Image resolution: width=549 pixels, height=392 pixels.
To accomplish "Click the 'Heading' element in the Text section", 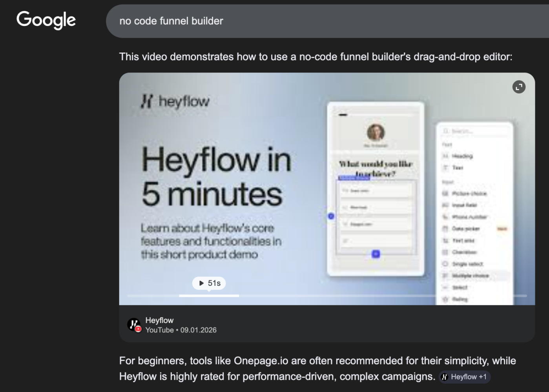I will [x=462, y=156].
